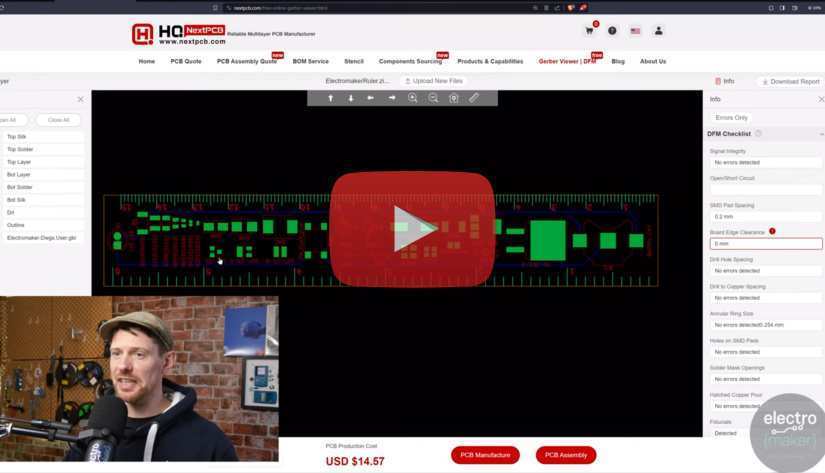
Task: Click the Solder Mask Openings result
Action: (x=766, y=379)
